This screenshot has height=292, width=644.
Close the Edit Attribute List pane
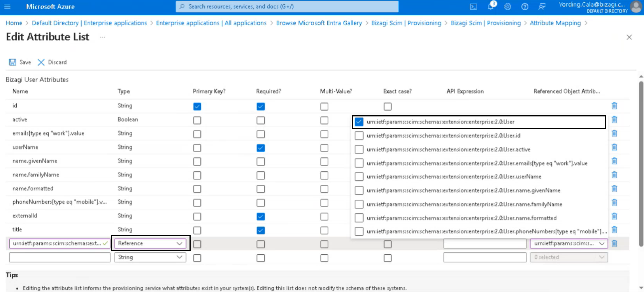[629, 37]
